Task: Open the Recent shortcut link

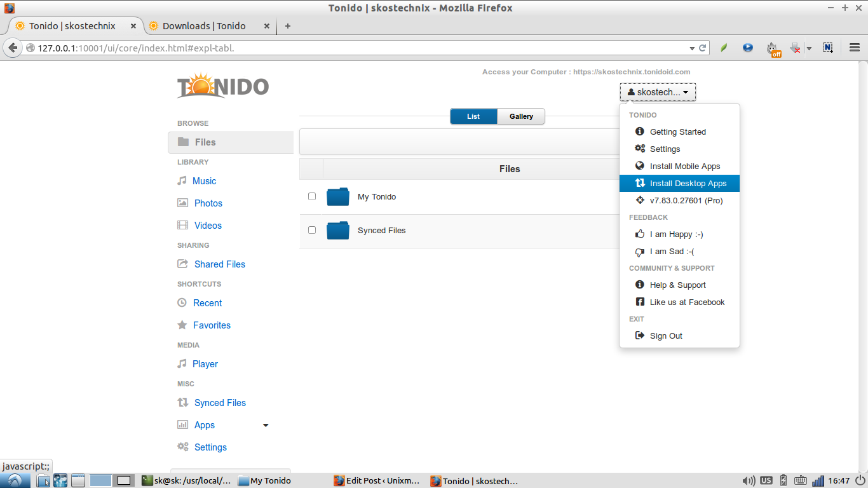Action: coord(207,302)
